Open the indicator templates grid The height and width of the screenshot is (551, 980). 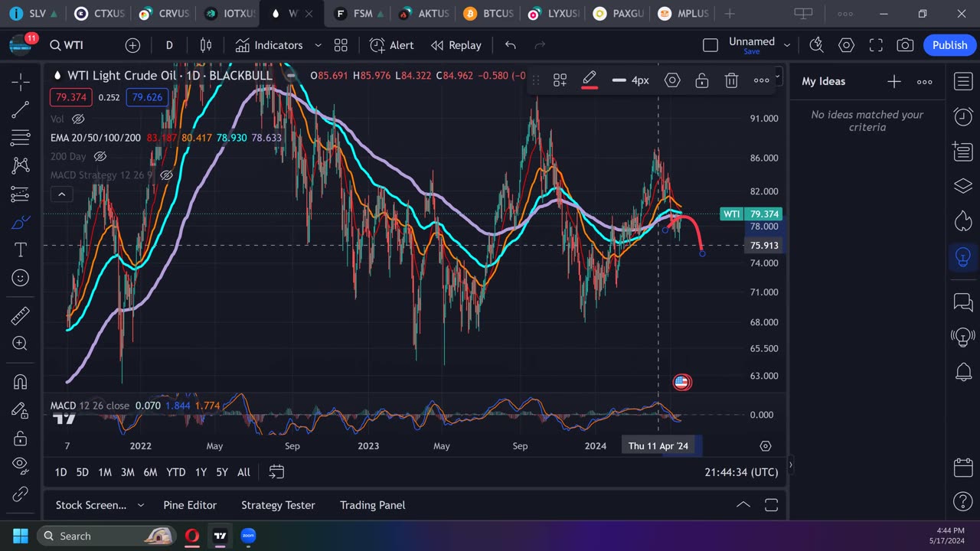point(341,45)
